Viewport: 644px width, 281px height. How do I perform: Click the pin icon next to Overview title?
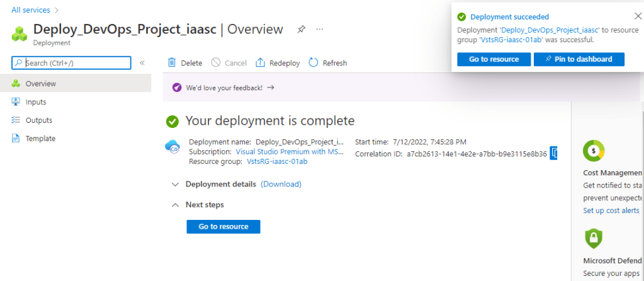[302, 29]
